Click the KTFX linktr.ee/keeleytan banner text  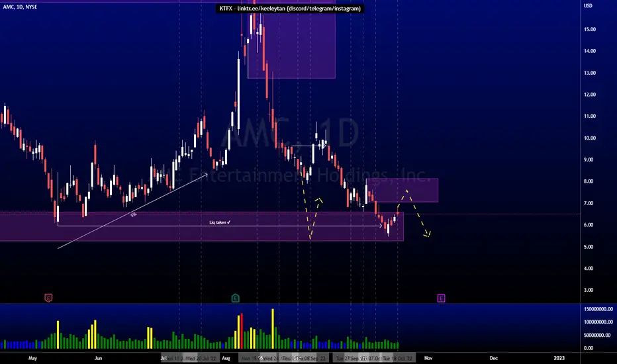289,8
